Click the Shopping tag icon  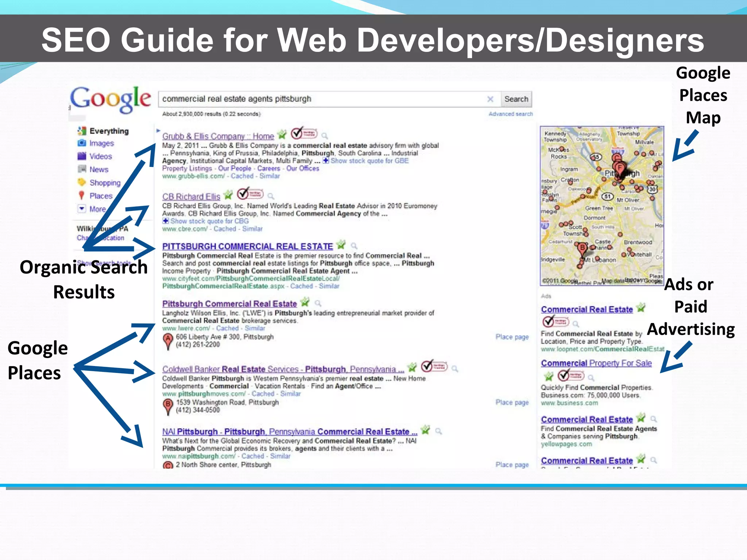coord(82,182)
